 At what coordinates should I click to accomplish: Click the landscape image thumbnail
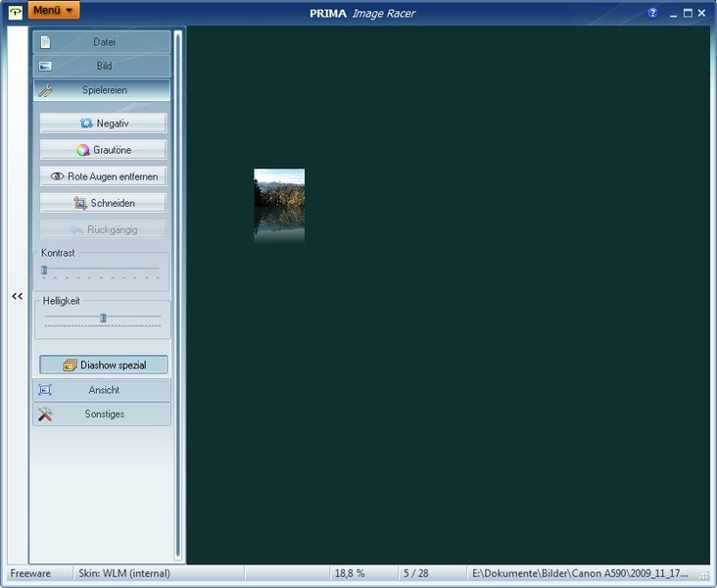[x=279, y=206]
